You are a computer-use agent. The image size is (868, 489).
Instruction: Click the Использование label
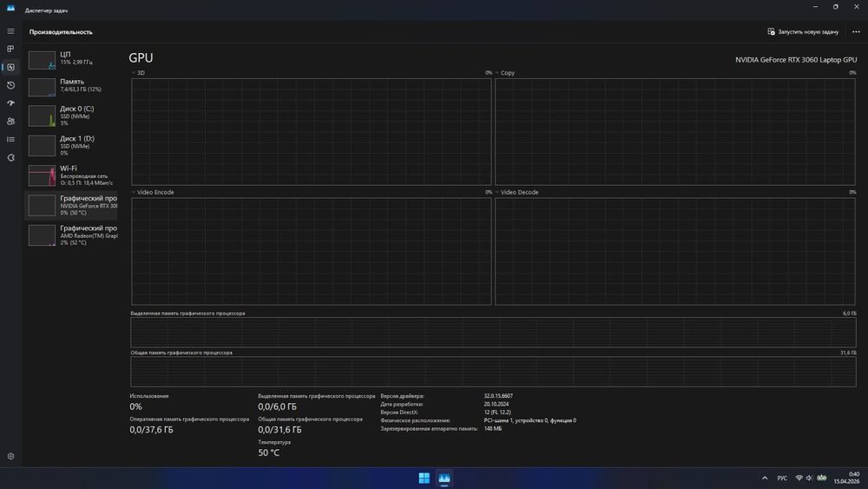click(x=149, y=396)
